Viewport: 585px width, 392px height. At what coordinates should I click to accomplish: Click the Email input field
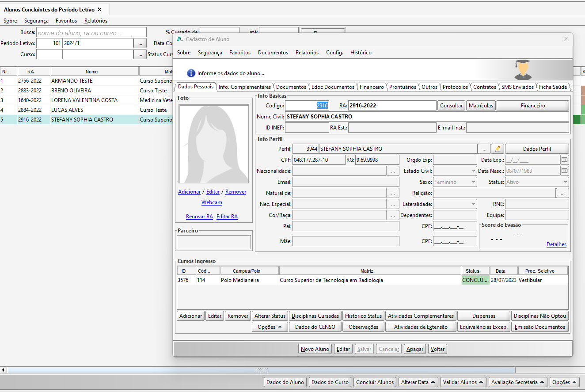click(x=346, y=182)
